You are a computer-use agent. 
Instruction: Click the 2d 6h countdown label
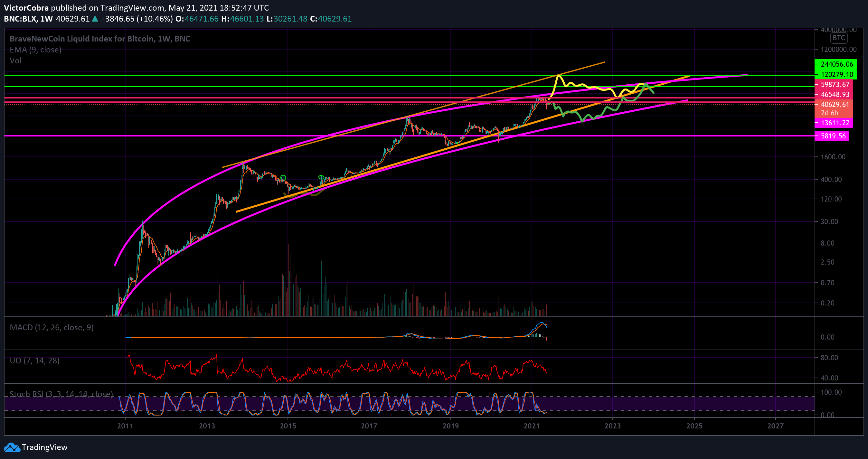coord(829,113)
